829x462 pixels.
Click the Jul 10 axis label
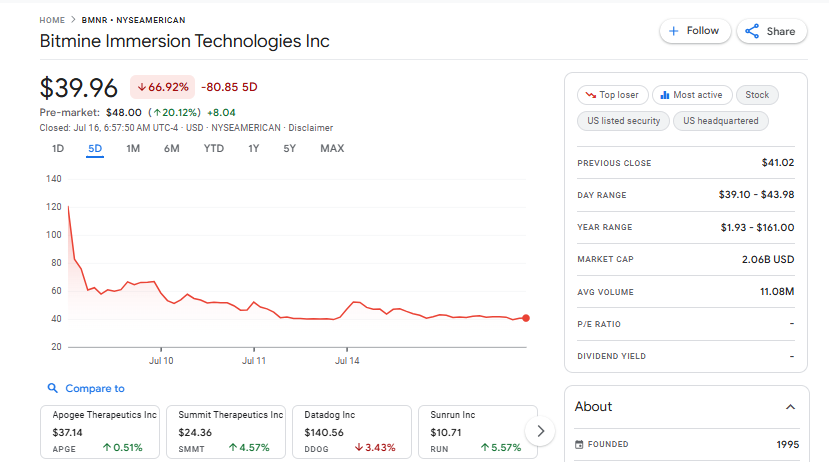click(161, 361)
